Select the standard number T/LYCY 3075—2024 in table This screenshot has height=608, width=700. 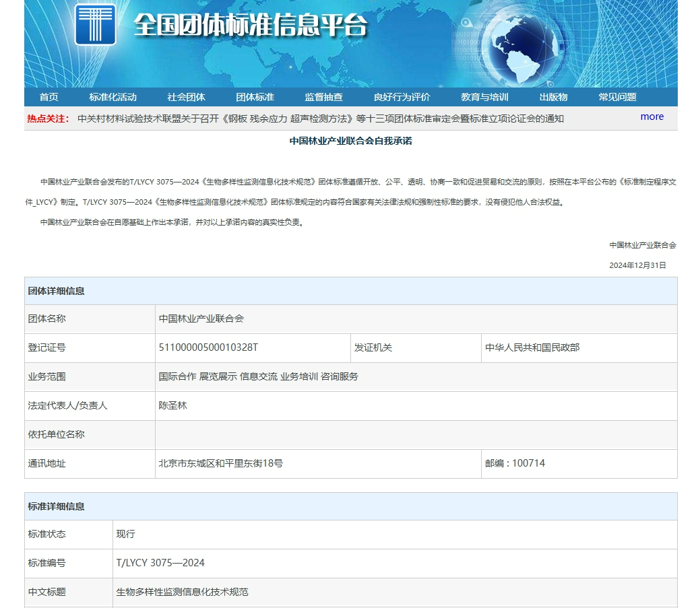160,563
